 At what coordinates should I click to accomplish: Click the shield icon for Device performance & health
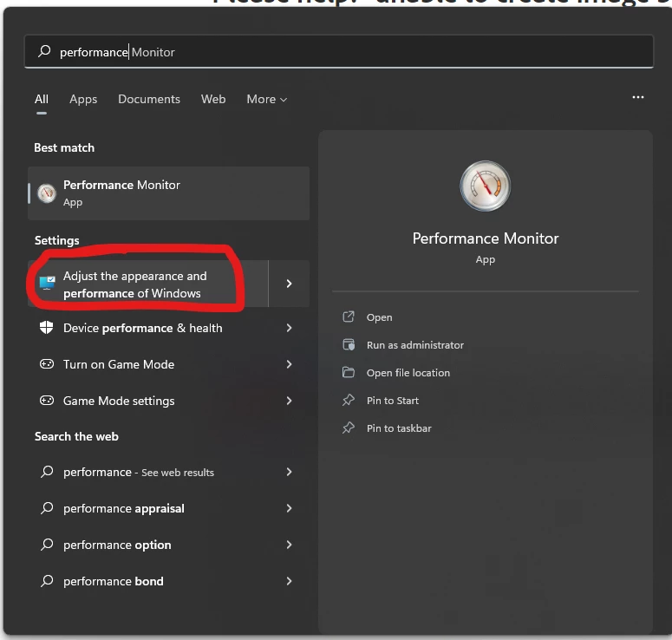[46, 328]
